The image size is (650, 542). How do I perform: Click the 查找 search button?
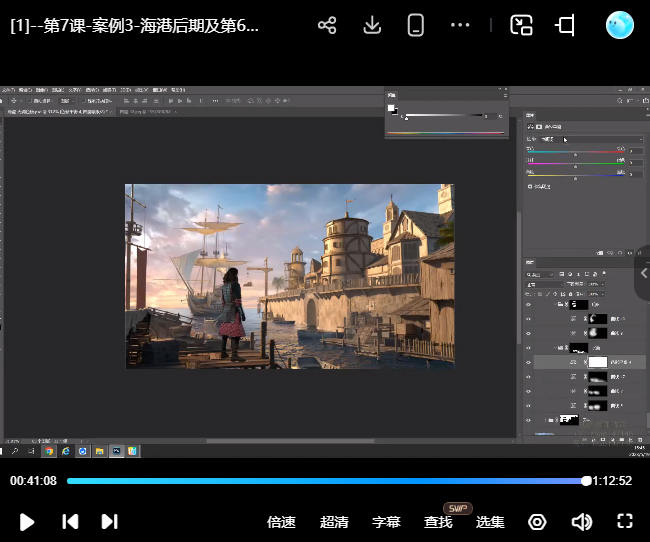[438, 522]
